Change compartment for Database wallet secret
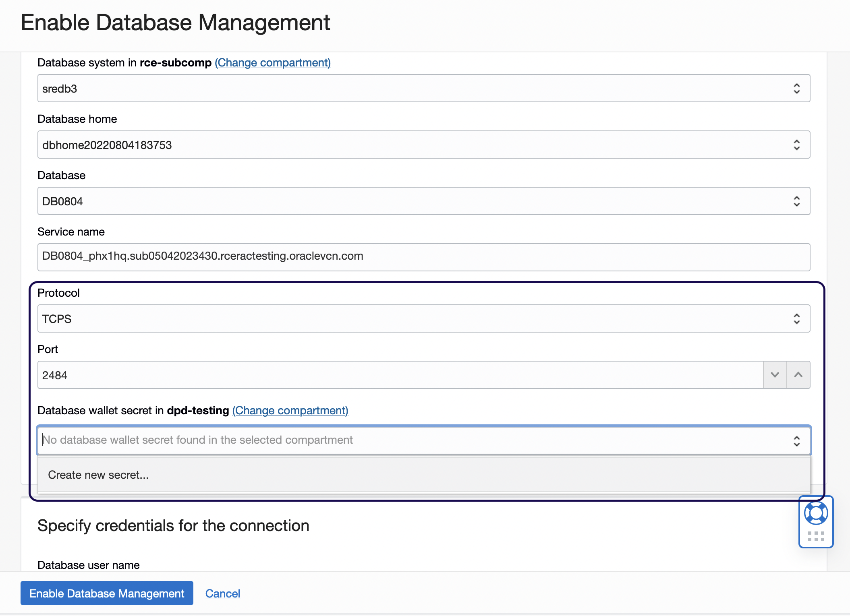Image resolution: width=850 pixels, height=616 pixels. (290, 411)
